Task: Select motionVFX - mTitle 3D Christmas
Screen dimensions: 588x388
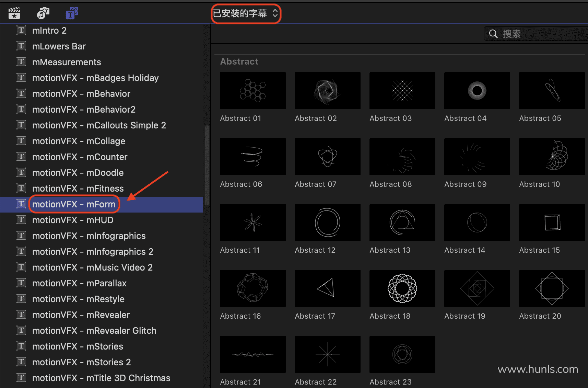Action: click(x=101, y=378)
